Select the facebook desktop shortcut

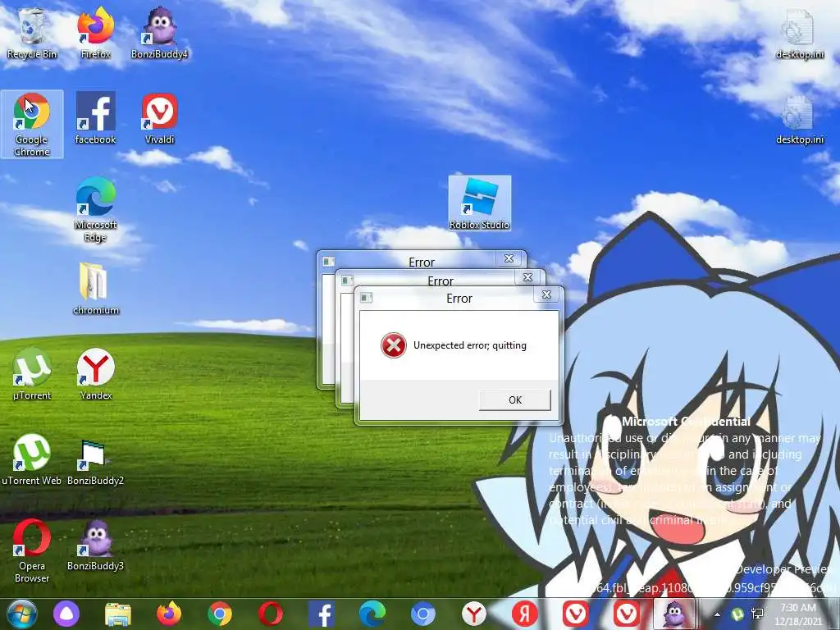(95, 119)
